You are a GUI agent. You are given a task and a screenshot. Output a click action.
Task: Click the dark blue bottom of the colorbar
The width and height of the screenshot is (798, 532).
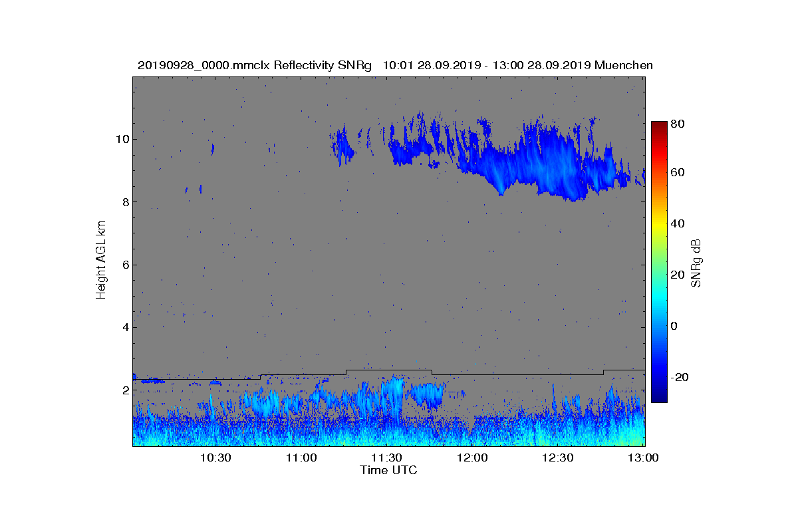click(x=659, y=398)
